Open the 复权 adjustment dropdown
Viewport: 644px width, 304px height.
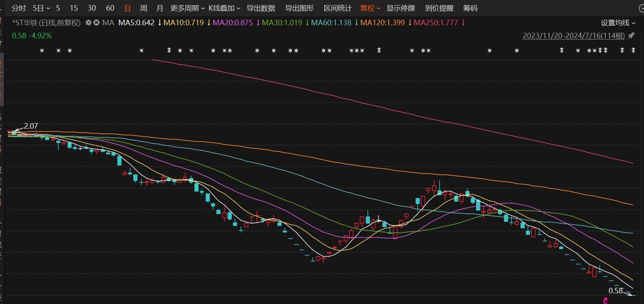click(370, 8)
